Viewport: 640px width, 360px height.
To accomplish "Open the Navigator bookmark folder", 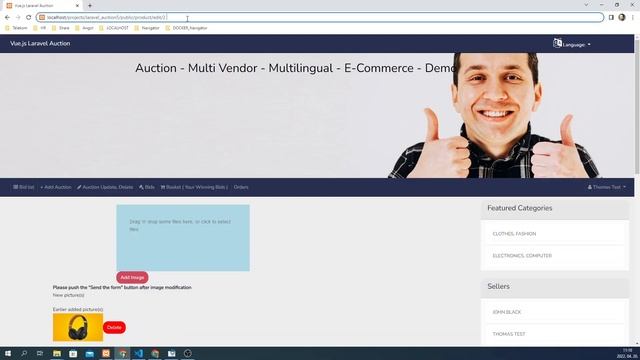I will pos(147,28).
